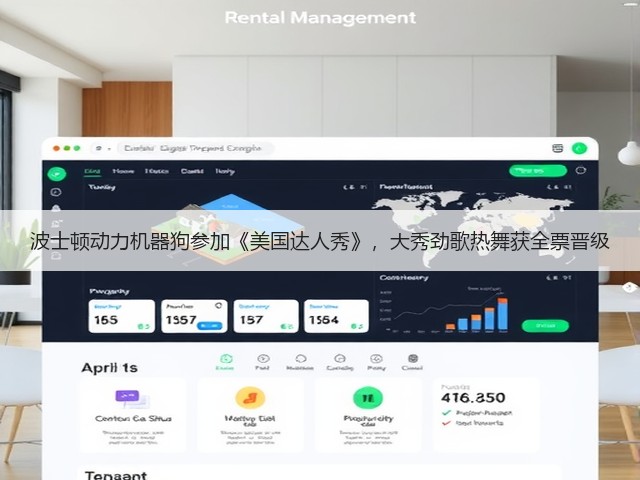640x480 pixels.
Task: Click the yellow circle card icon
Action: coord(250,398)
